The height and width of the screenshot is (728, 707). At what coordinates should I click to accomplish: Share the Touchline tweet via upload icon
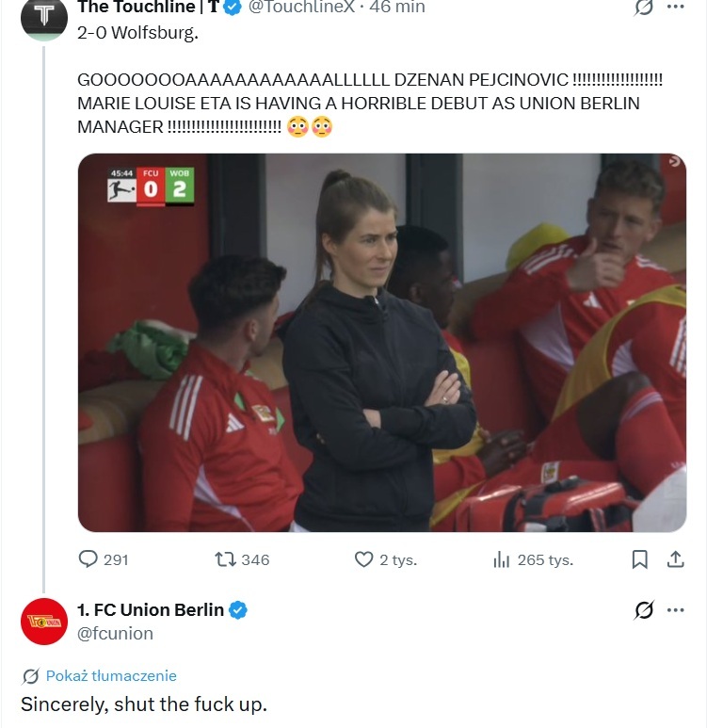(675, 559)
